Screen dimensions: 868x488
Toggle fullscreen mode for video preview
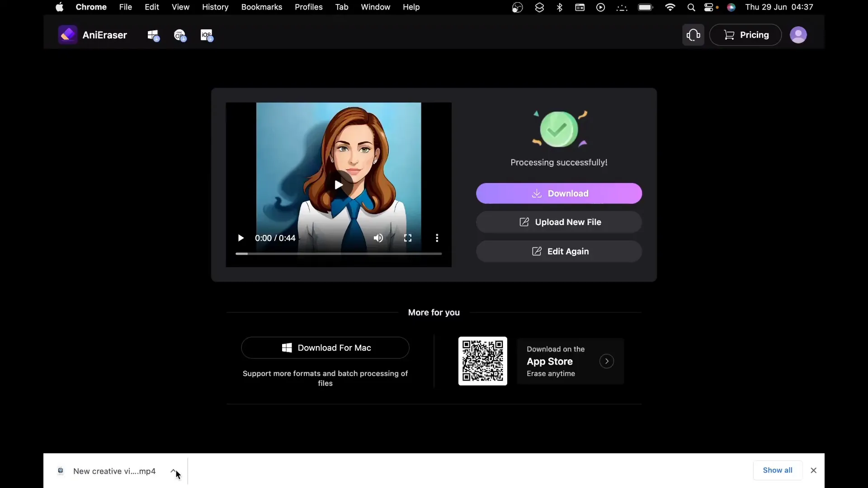(x=408, y=238)
